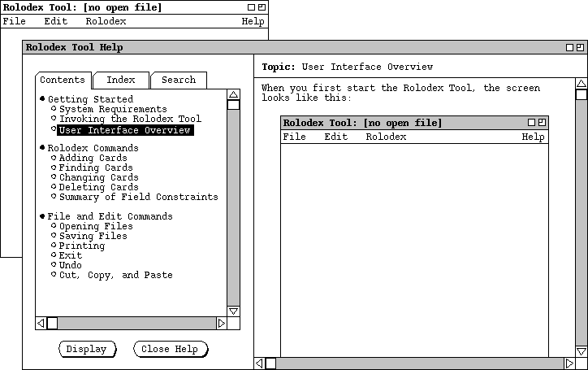Click the contents right scroll arrow
Image resolution: width=588 pixels, height=370 pixels.
pos(221,324)
